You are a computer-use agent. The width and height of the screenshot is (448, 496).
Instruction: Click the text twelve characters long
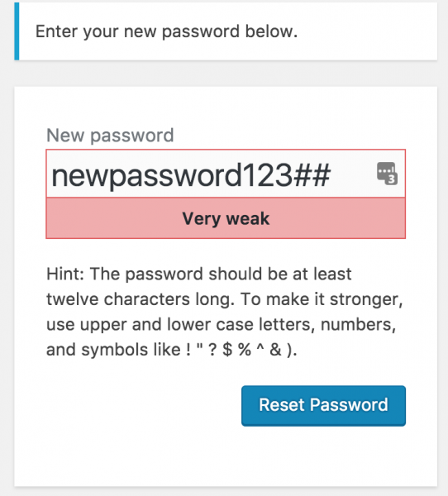pyautogui.click(x=141, y=299)
